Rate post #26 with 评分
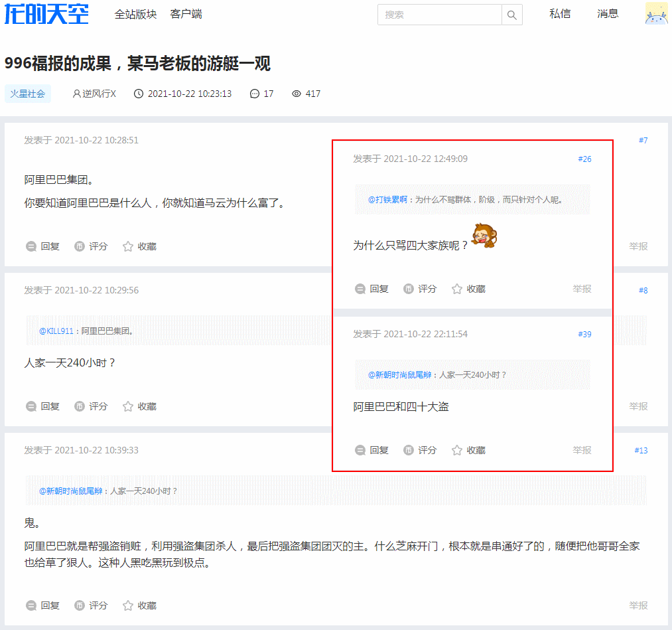 click(x=420, y=289)
